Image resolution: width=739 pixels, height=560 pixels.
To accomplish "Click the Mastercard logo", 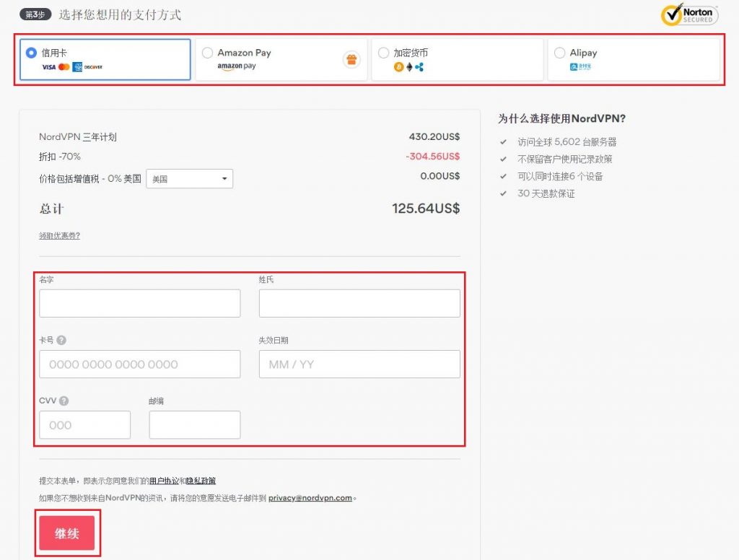I will (64, 67).
